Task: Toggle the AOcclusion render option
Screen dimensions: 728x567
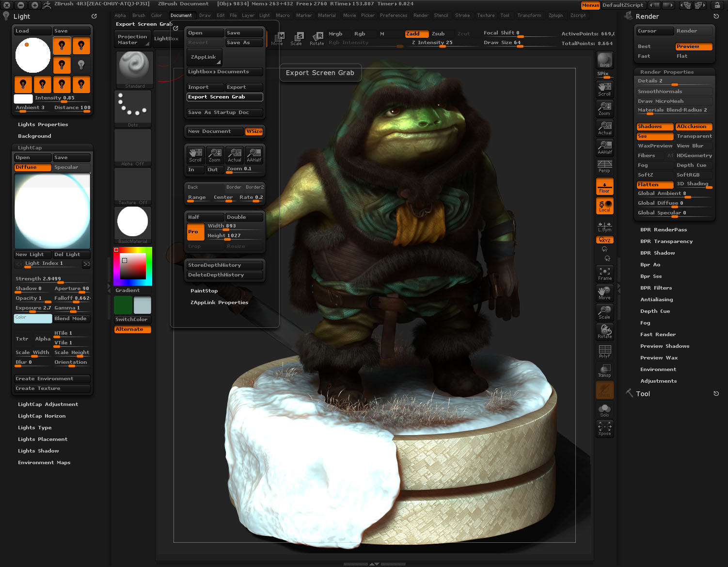Action: (x=694, y=127)
